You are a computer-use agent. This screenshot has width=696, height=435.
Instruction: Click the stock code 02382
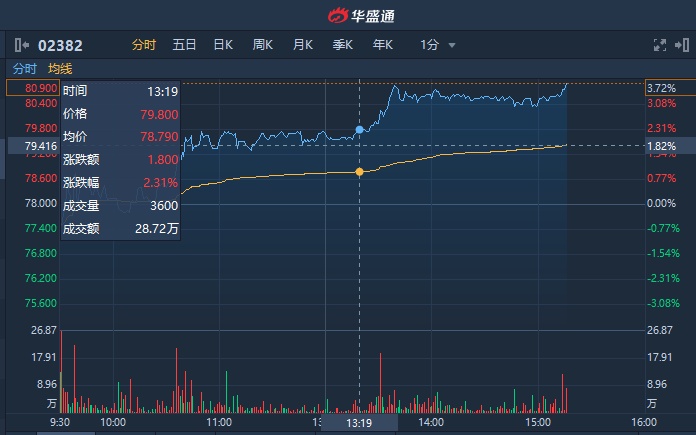60,45
